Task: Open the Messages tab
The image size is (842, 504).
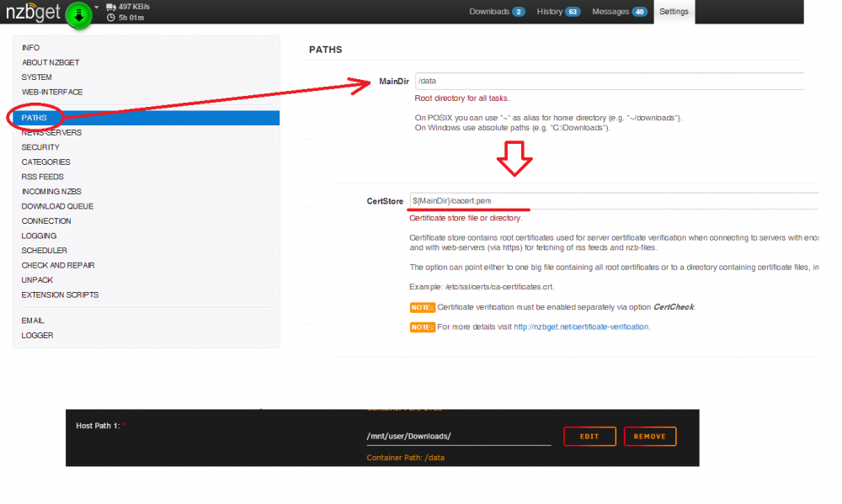Action: tap(619, 12)
